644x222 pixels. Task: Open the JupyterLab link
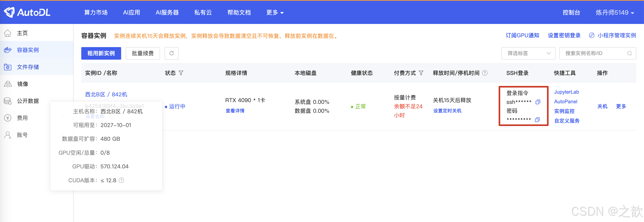(566, 92)
